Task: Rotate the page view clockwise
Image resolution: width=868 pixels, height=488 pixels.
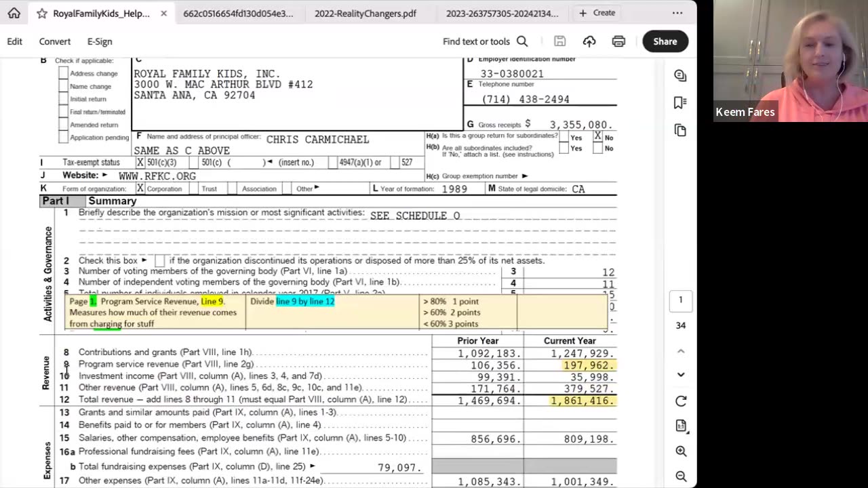Action: tap(681, 401)
